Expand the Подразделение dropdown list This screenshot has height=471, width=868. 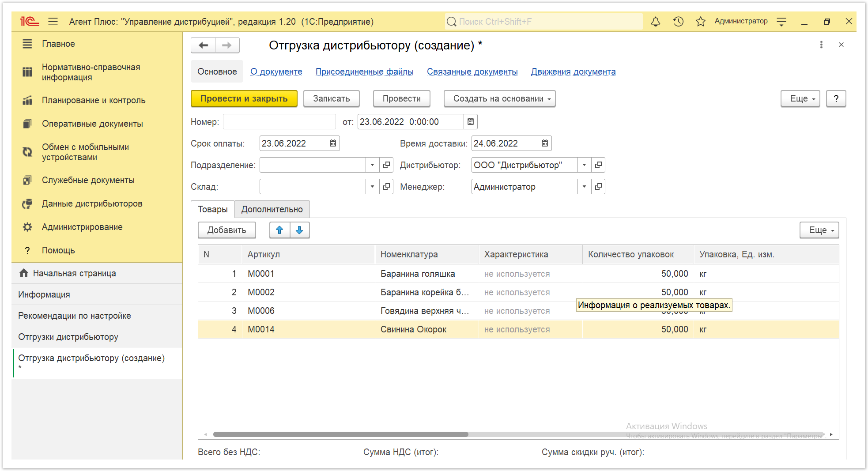tap(372, 165)
